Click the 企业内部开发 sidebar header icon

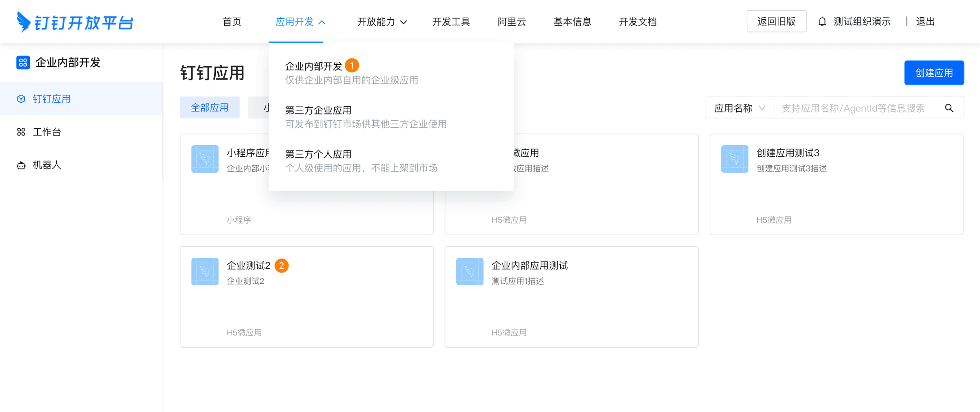(23, 63)
